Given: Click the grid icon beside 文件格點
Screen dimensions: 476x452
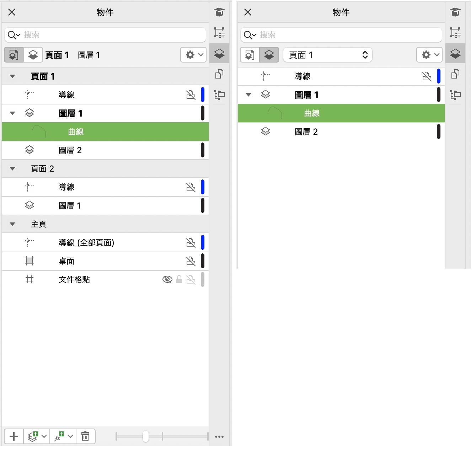Looking at the screenshot, I should [30, 280].
